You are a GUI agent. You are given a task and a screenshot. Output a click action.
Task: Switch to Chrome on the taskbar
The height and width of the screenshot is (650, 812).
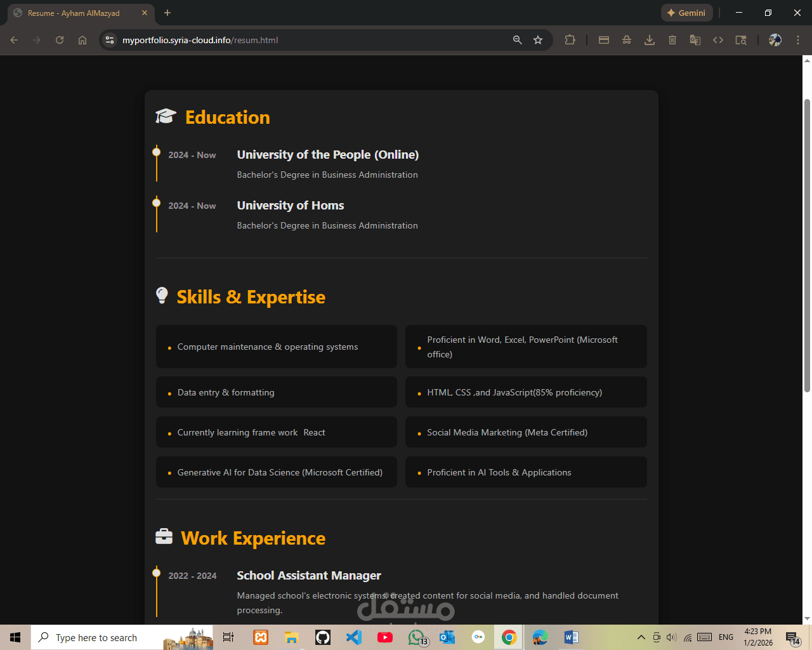point(509,637)
